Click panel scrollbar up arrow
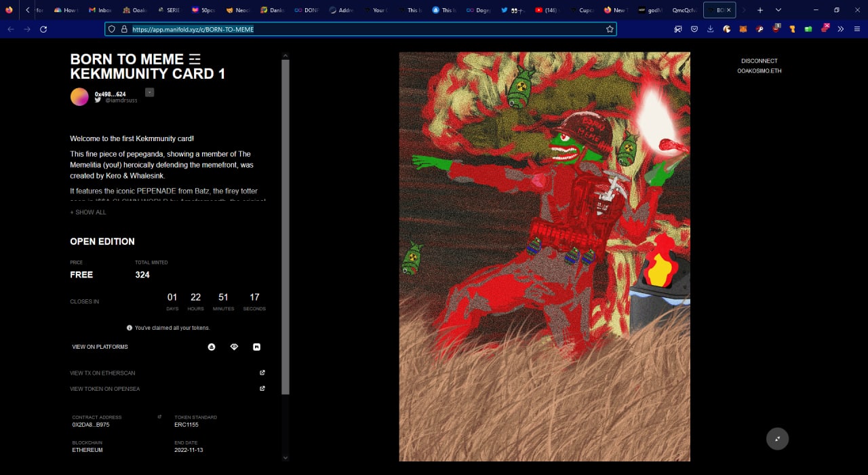The width and height of the screenshot is (868, 475). (285, 56)
